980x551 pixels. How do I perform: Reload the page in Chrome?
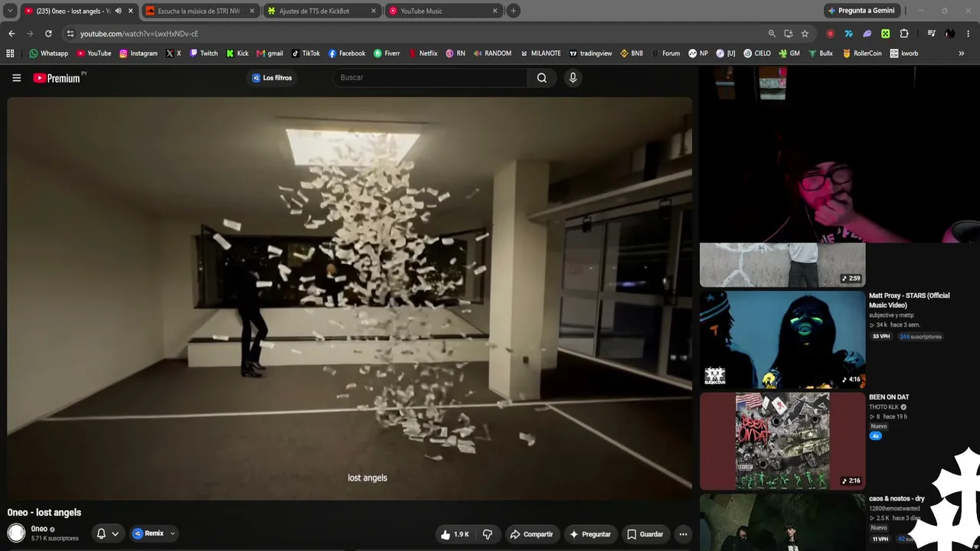48,34
